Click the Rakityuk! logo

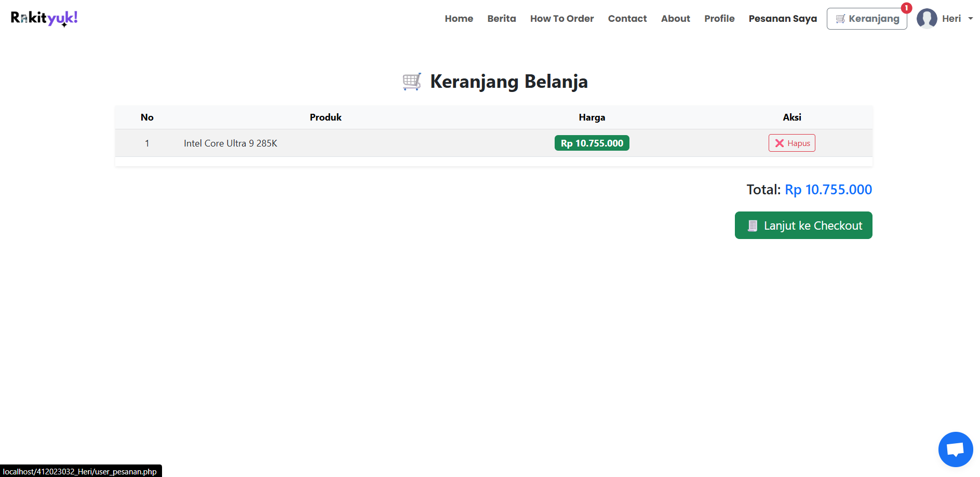44,18
